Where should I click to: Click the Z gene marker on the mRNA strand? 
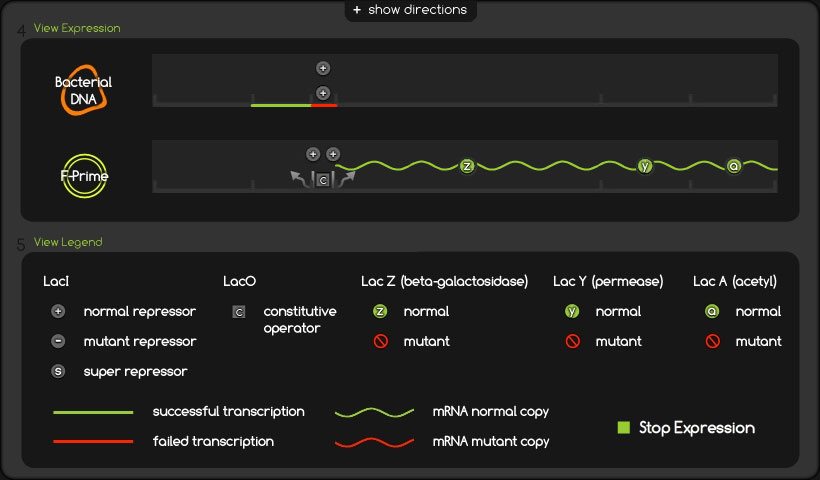coord(466,166)
